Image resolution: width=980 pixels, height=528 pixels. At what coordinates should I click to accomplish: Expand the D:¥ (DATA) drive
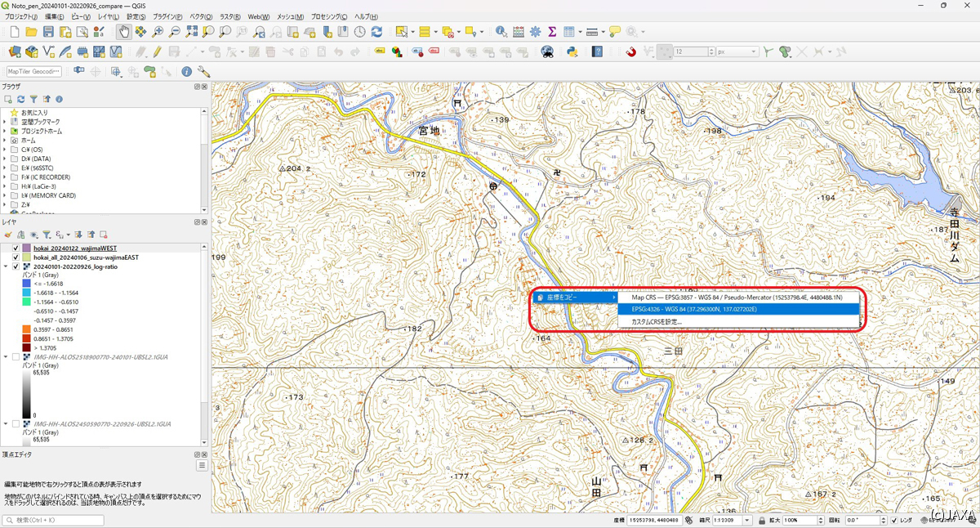pyautogui.click(x=5, y=159)
